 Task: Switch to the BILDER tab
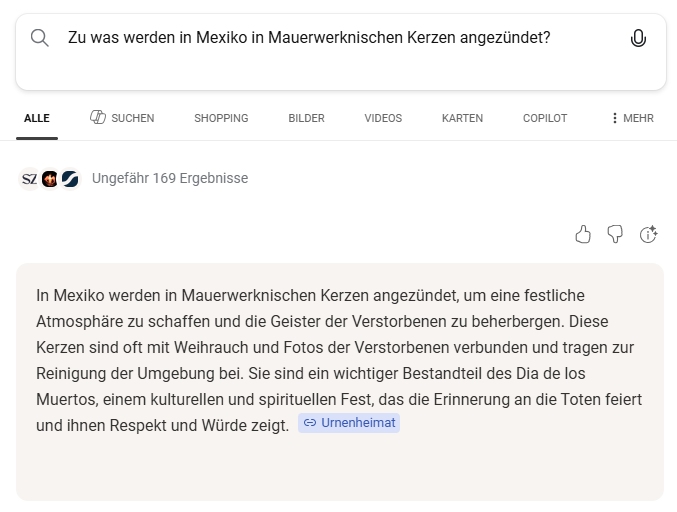click(306, 118)
